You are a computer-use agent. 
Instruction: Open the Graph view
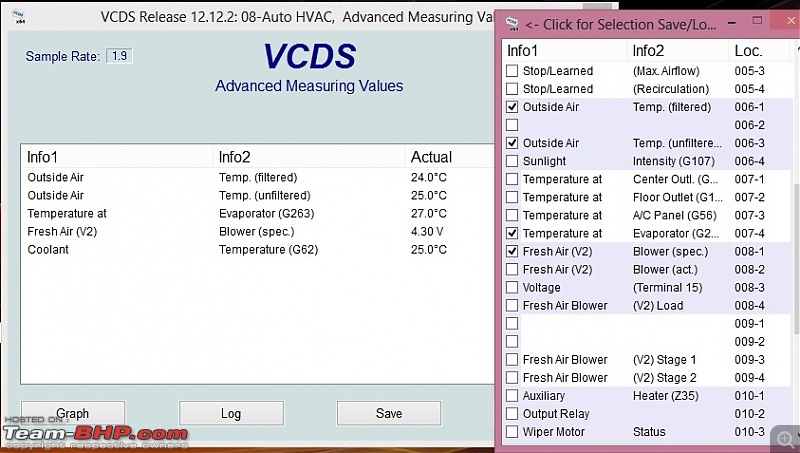click(x=73, y=413)
